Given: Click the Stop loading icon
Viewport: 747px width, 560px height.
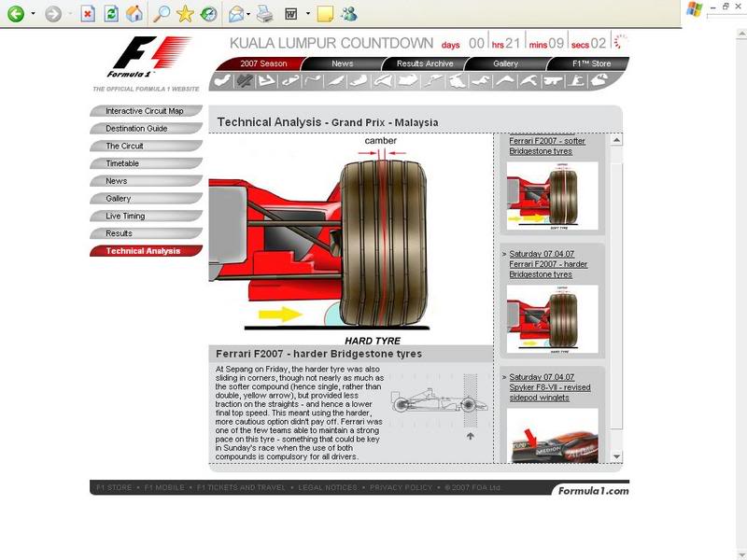Looking at the screenshot, I should [x=87, y=14].
